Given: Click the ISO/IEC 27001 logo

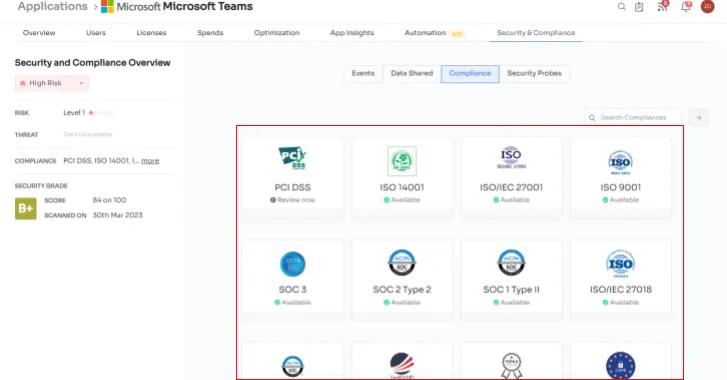Looking at the screenshot, I should coord(511,158).
